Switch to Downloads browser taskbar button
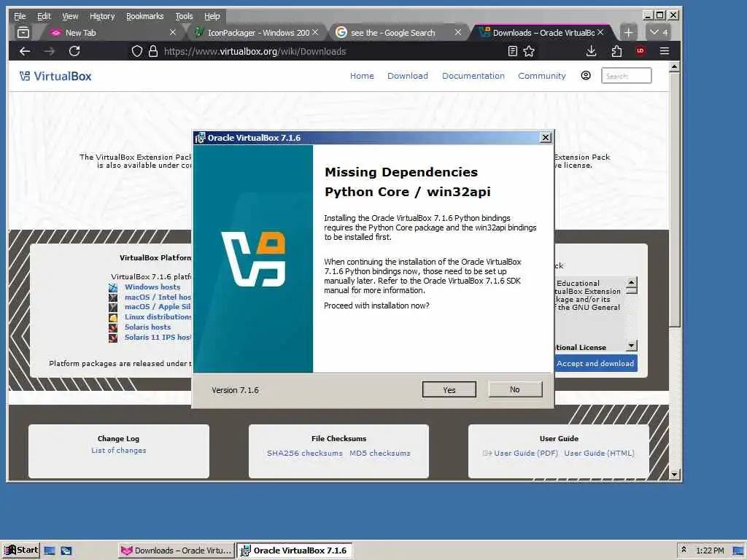747x560 pixels. (177, 551)
